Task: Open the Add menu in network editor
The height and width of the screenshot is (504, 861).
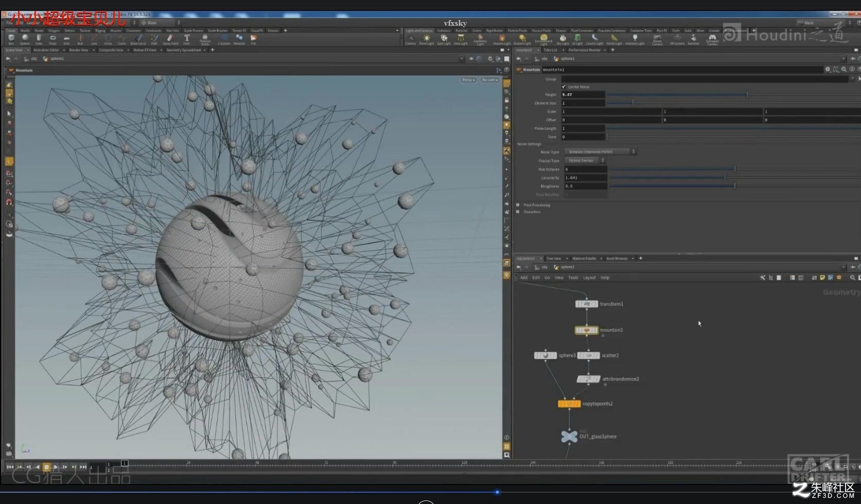Action: click(524, 278)
